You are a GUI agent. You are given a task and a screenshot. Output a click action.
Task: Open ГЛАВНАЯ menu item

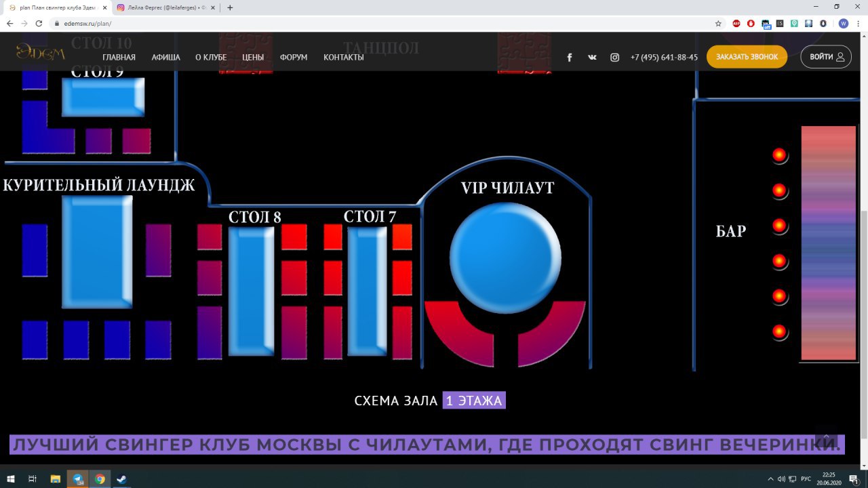click(x=119, y=58)
